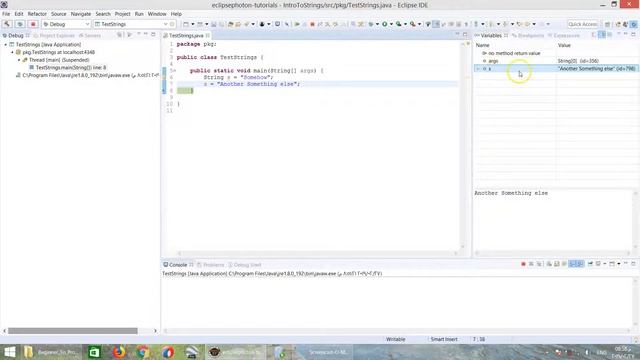
Task: Switch to the Debug Shell tab
Action: coord(244,265)
